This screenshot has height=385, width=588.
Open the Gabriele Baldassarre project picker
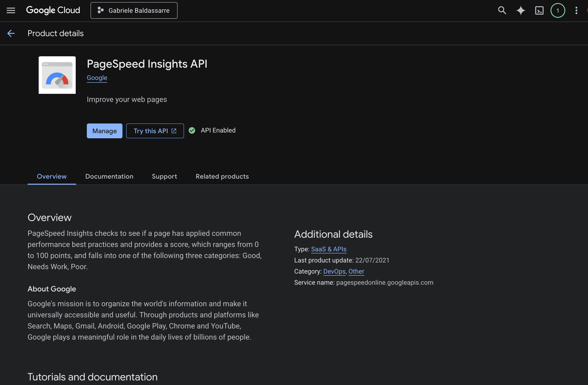click(134, 10)
